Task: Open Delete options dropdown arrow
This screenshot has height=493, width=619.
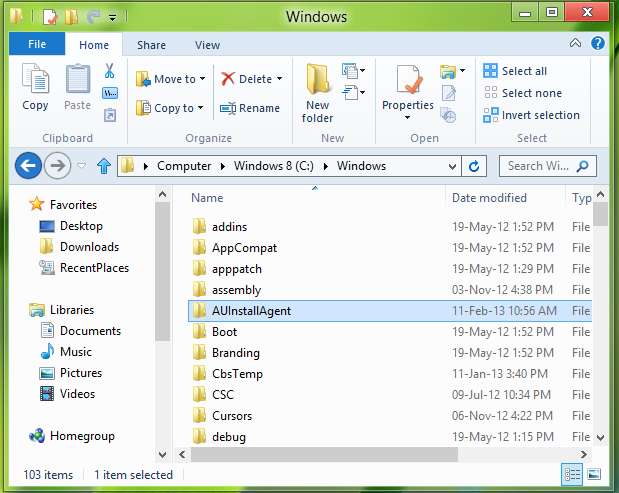Action: (279, 79)
